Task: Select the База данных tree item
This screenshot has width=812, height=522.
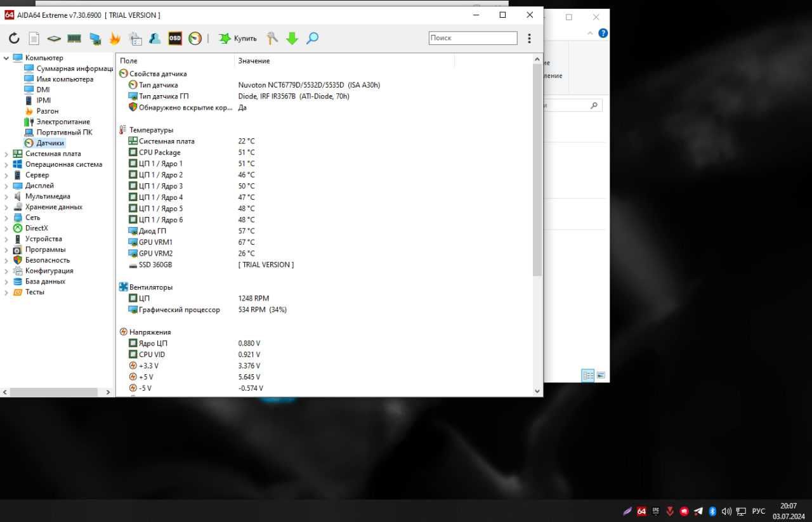Action: coord(39,282)
